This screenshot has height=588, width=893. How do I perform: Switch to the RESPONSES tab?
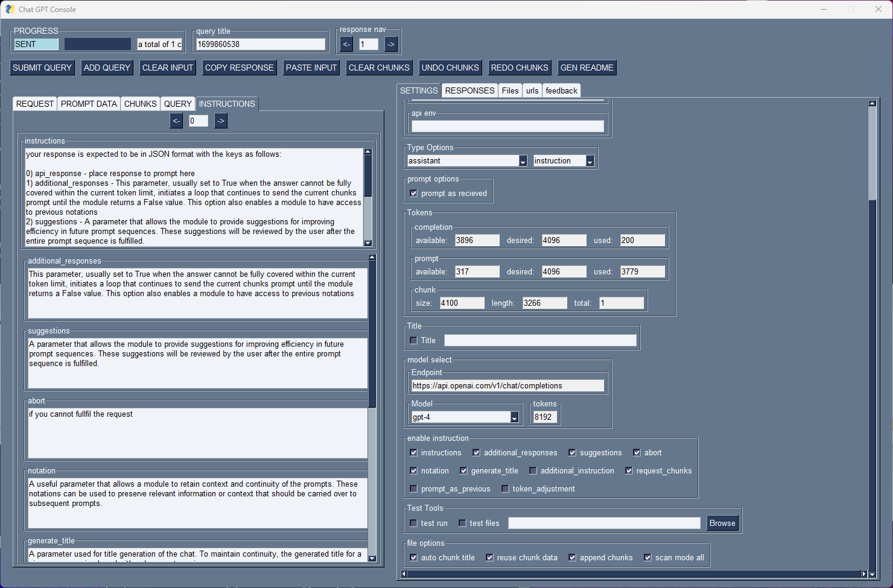click(x=469, y=90)
